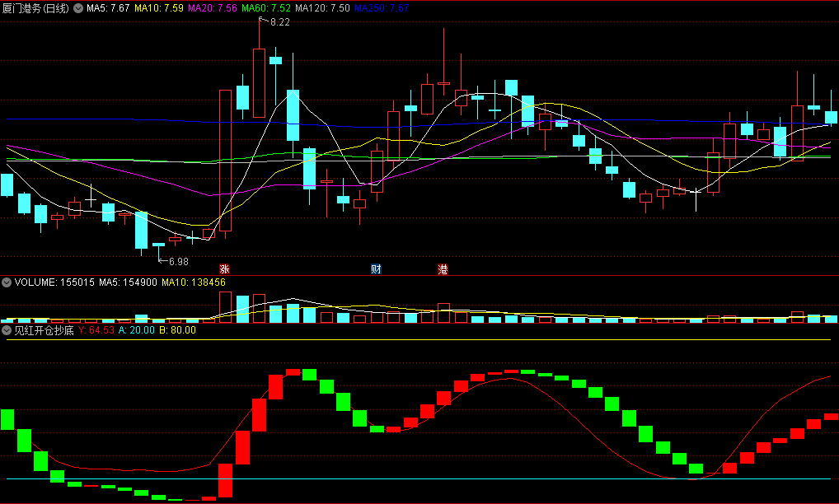
Task: Click the red 涨 event marker
Action: point(225,268)
